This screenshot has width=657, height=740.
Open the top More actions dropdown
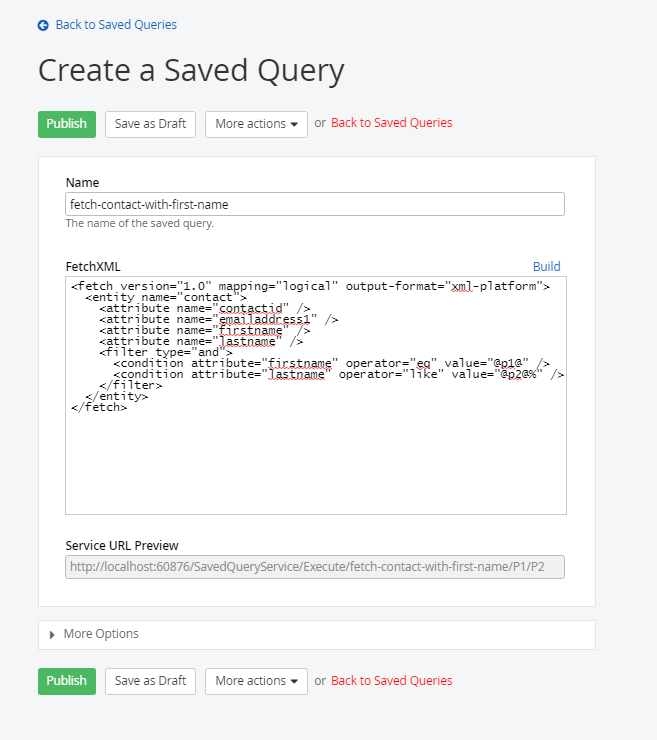coord(256,124)
